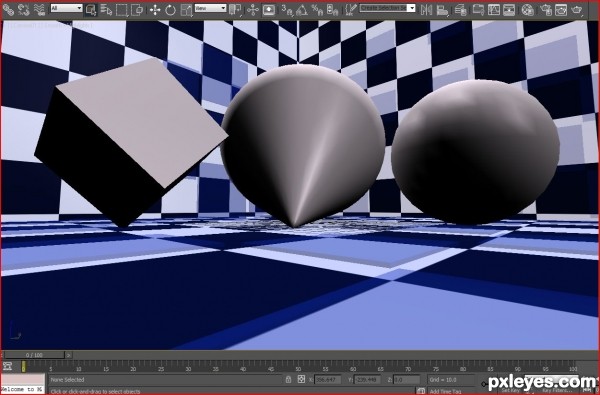Open the Layer Manager
This screenshot has width=600, height=395.
point(460,10)
